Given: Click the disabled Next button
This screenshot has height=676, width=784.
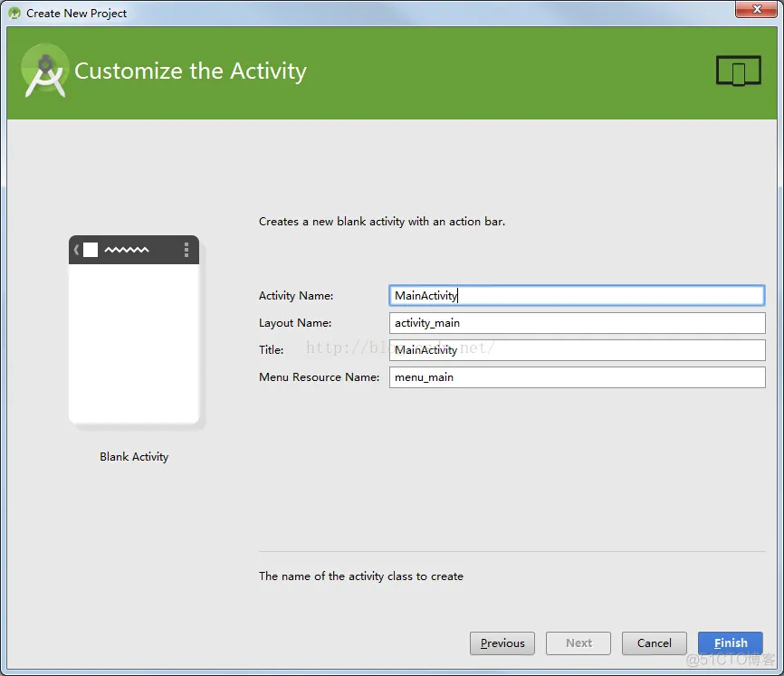Looking at the screenshot, I should [x=578, y=643].
